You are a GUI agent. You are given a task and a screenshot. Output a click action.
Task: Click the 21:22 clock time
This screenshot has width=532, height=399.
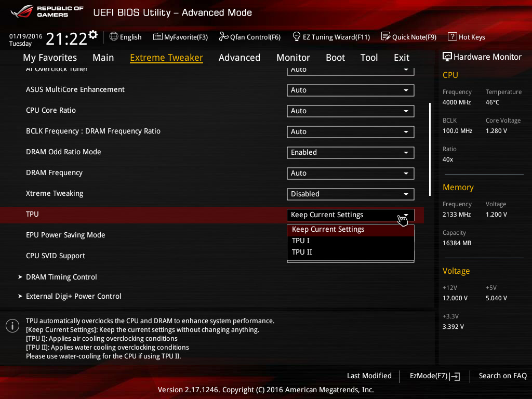click(x=66, y=39)
